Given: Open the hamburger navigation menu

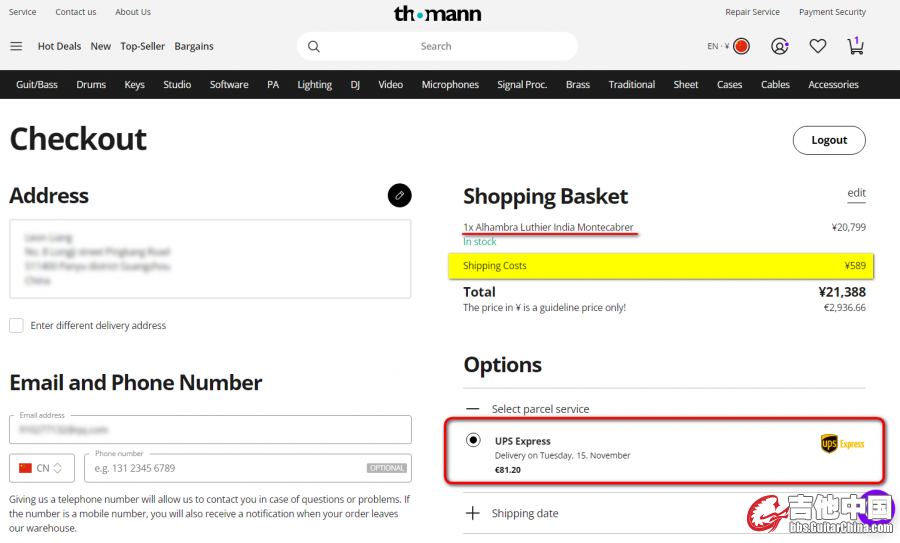Looking at the screenshot, I should [16, 46].
